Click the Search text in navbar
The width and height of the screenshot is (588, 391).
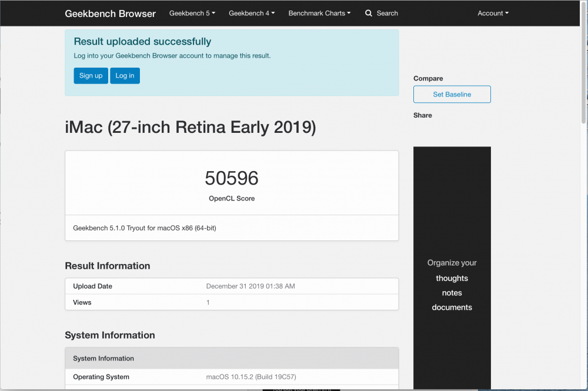click(x=387, y=13)
